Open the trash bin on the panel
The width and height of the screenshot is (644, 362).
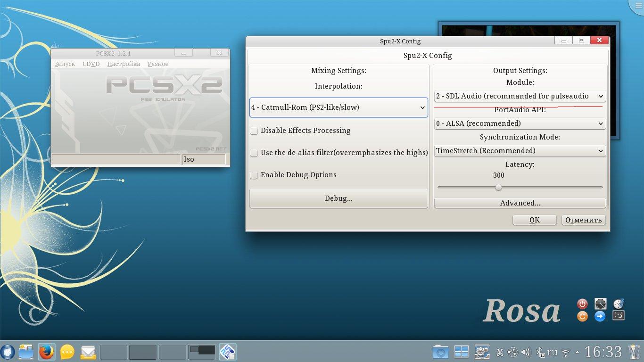click(635, 352)
